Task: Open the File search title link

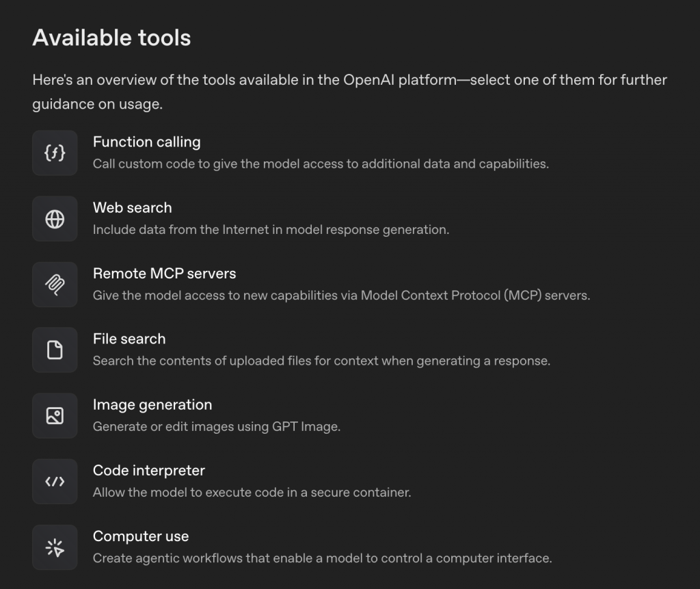Action: pos(129,339)
